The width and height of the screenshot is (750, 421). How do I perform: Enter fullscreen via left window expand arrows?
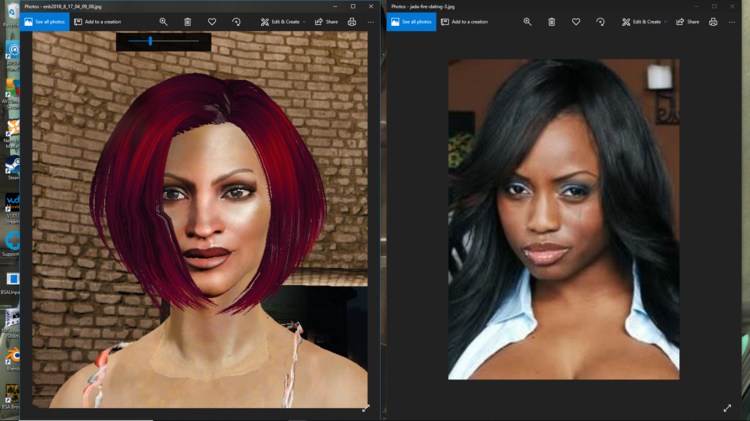pyautogui.click(x=366, y=408)
